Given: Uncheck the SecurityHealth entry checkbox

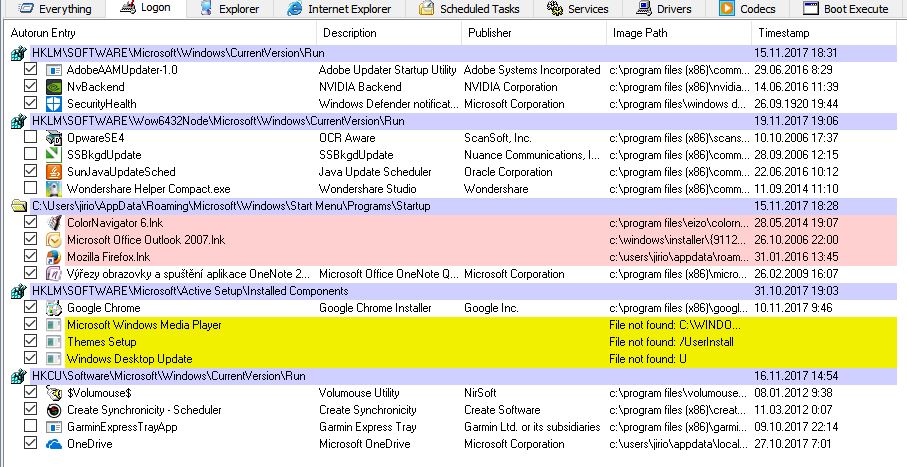Looking at the screenshot, I should click(30, 104).
